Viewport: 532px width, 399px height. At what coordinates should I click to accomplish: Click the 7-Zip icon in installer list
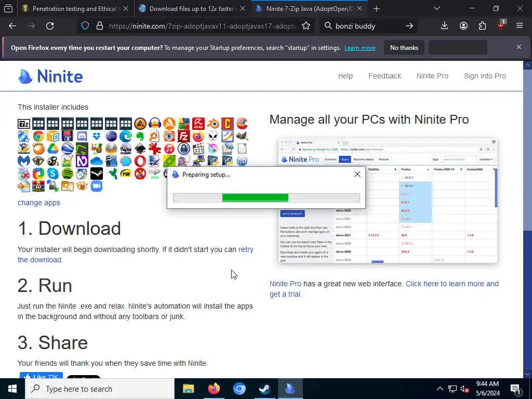[24, 124]
